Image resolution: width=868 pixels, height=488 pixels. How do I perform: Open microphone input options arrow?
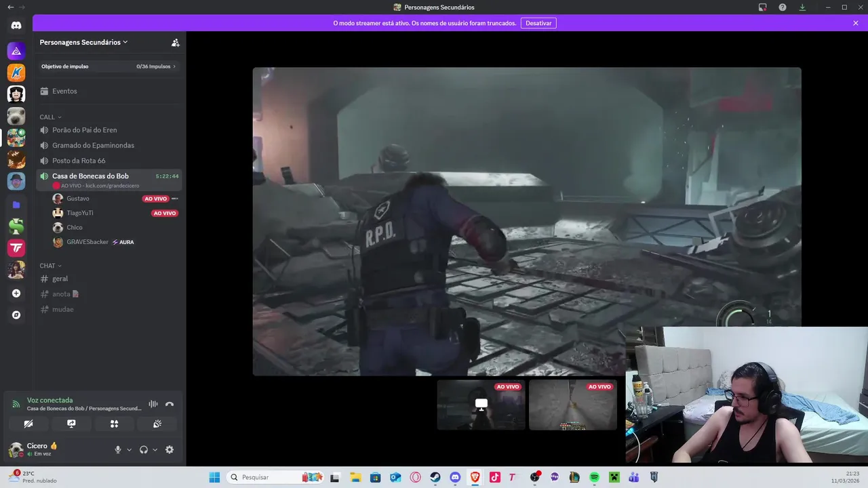point(129,450)
